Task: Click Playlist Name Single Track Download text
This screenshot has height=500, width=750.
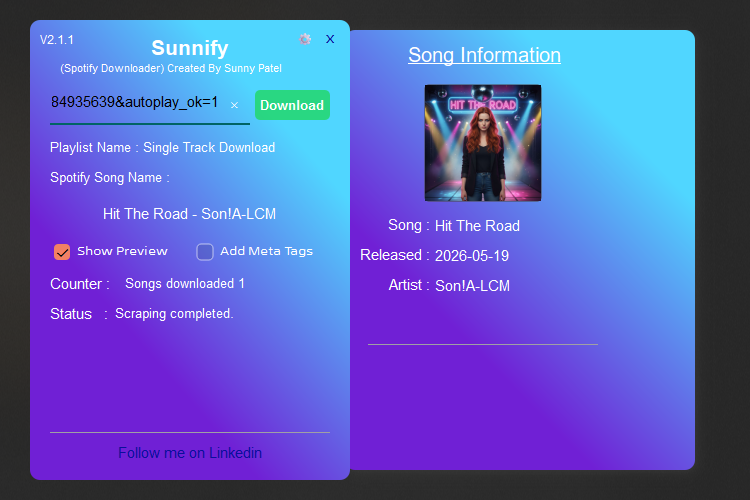Action: [163, 147]
